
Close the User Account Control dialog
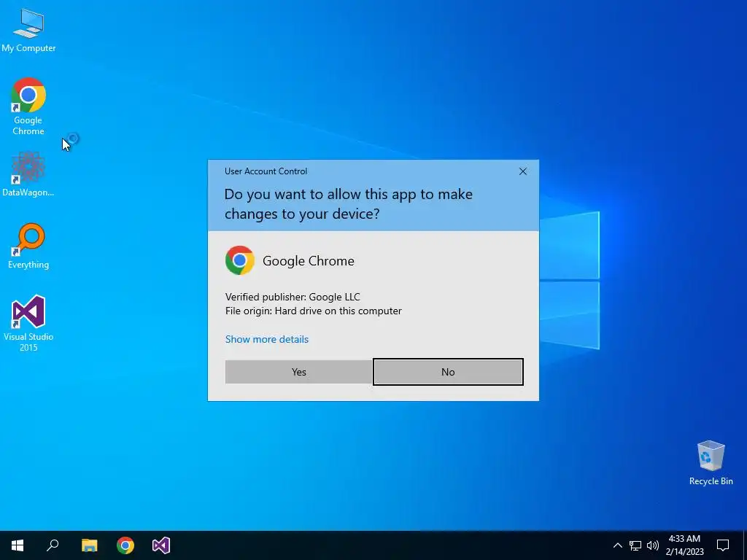tap(522, 171)
